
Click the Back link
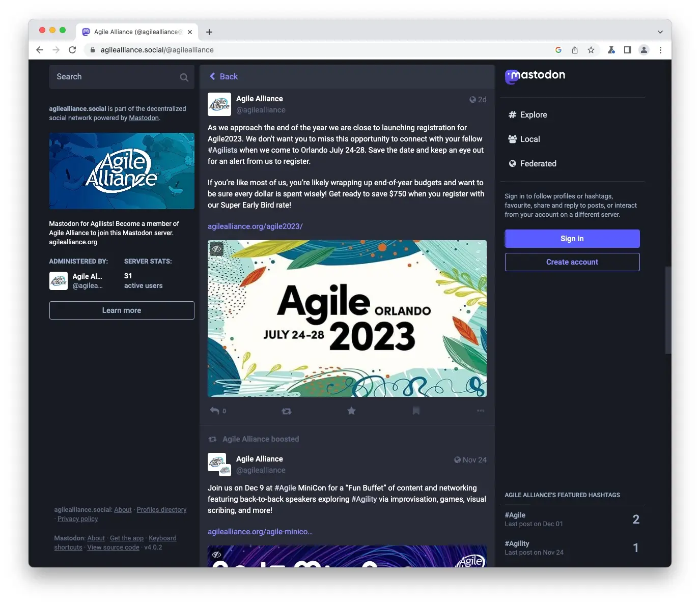[224, 76]
